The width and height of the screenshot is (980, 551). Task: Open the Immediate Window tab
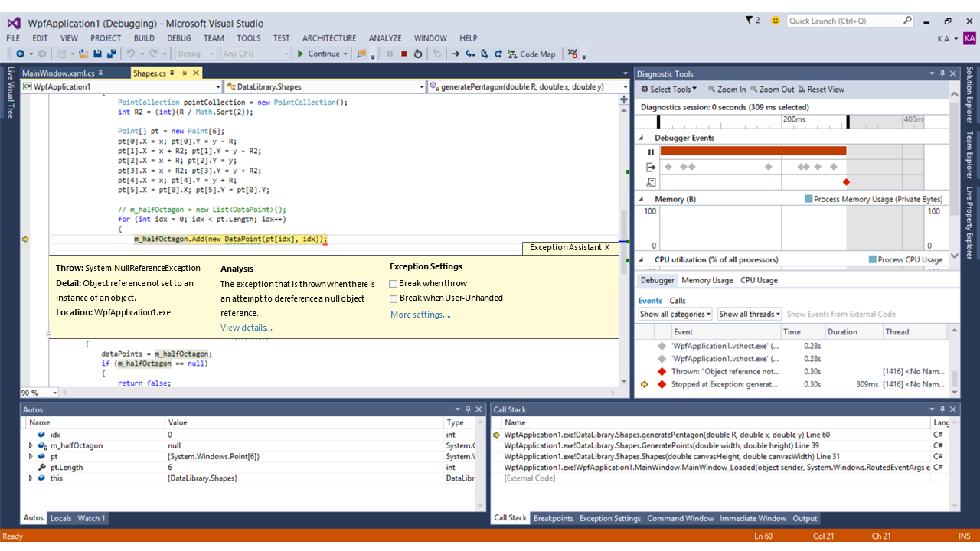[x=753, y=518]
